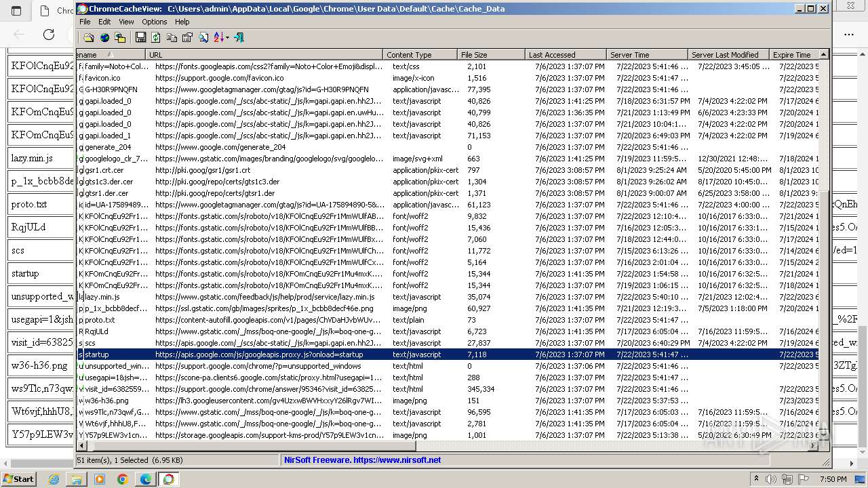Click the ChromeCacheView title bar icon
The width and height of the screenshot is (868, 488).
[82, 9]
